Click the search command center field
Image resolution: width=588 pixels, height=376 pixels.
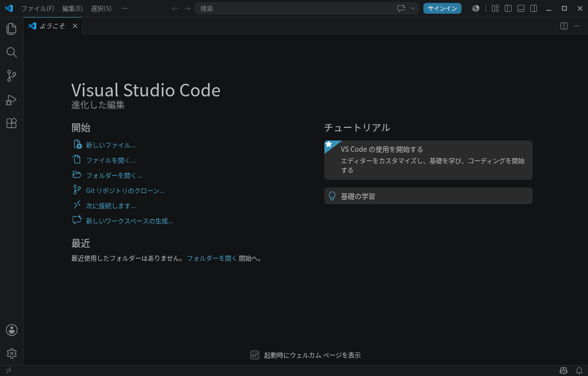307,8
